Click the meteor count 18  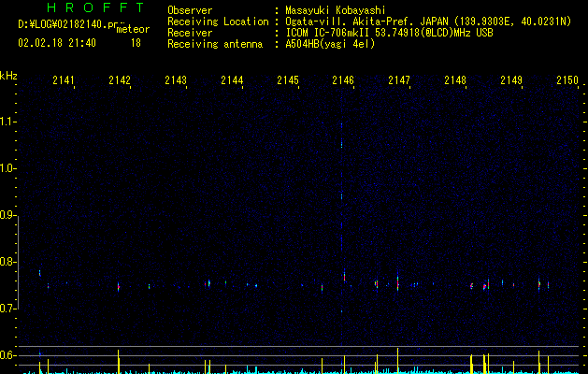[136, 43]
